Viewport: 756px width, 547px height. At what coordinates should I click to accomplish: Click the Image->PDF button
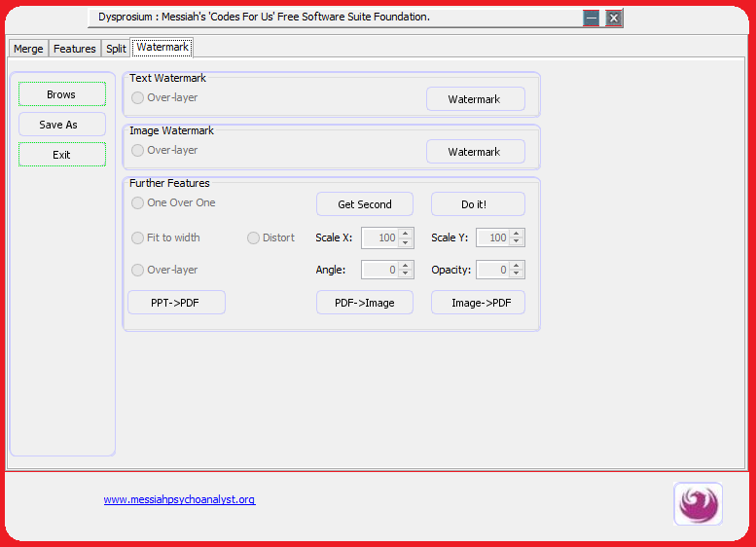point(478,303)
